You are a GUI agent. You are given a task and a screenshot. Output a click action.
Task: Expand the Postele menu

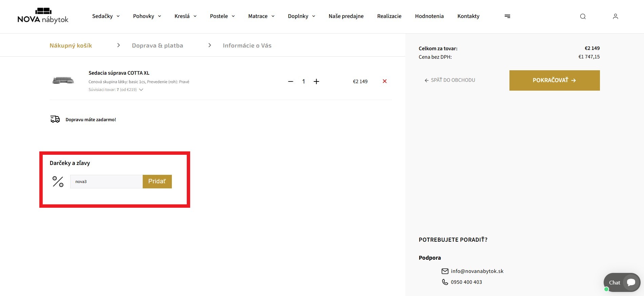point(222,16)
